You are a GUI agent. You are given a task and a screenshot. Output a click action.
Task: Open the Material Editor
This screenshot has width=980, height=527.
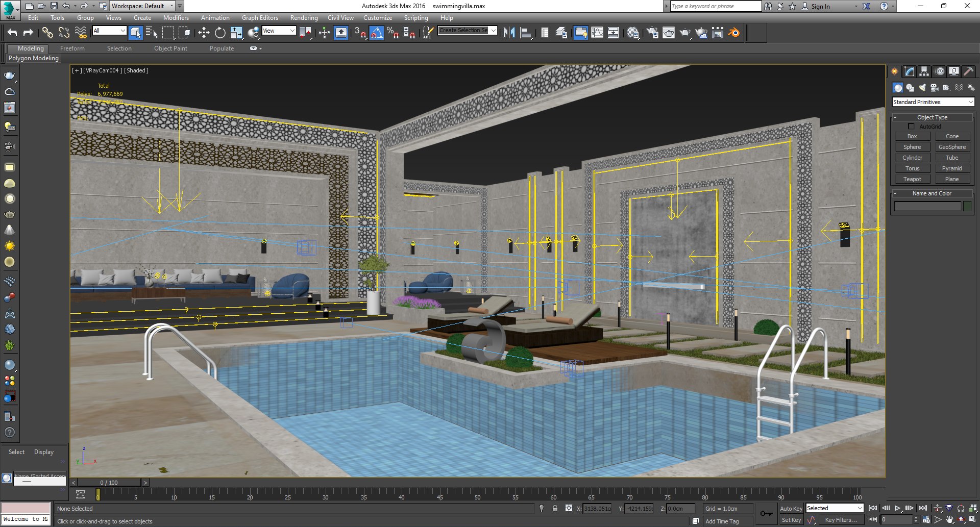[x=633, y=33]
